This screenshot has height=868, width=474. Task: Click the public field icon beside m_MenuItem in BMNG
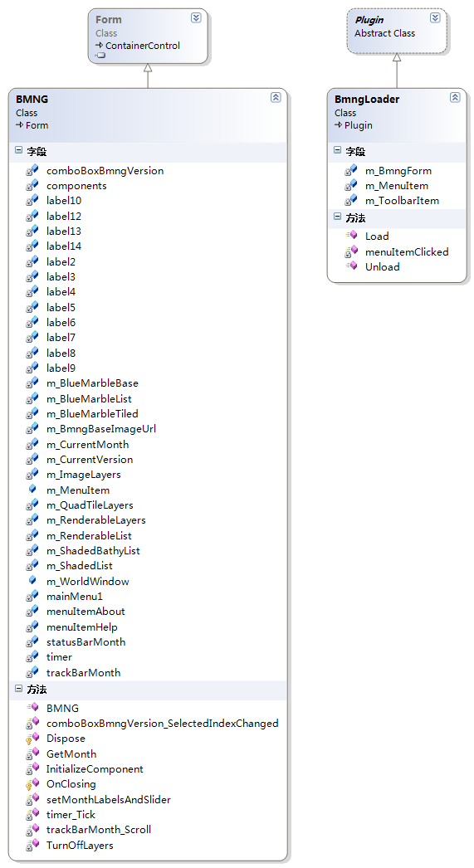tap(32, 490)
